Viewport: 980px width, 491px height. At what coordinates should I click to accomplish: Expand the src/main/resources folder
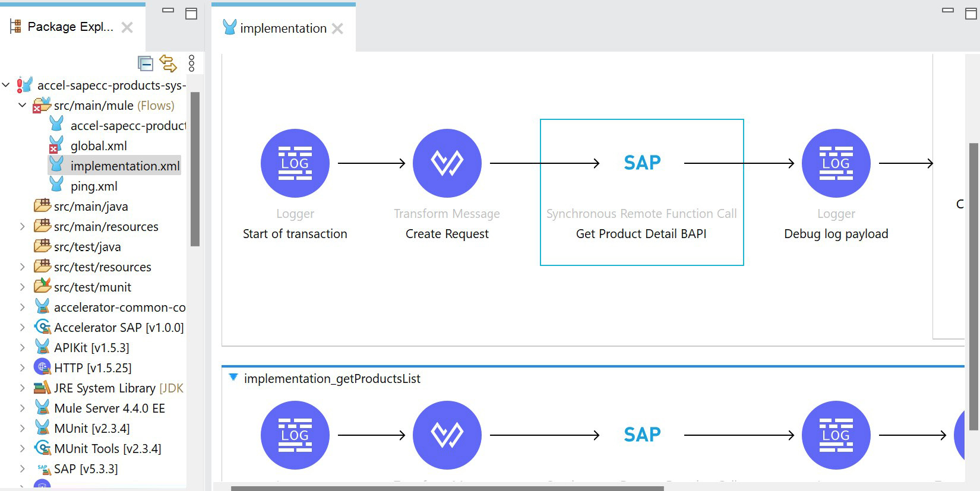pos(23,226)
